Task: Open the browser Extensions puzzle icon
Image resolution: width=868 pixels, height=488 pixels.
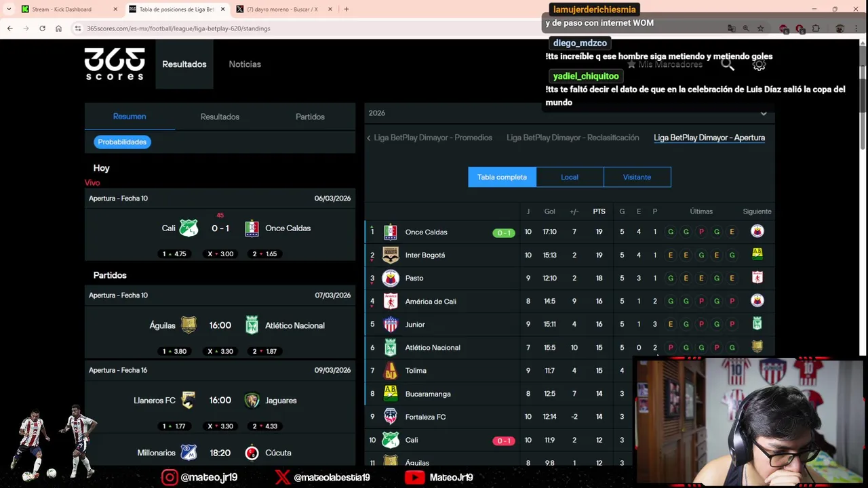Action: tap(816, 28)
